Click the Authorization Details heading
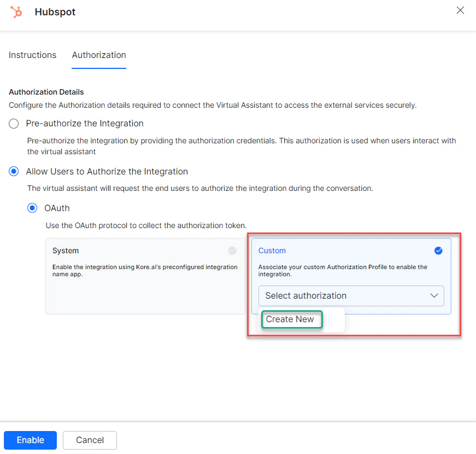 click(46, 92)
